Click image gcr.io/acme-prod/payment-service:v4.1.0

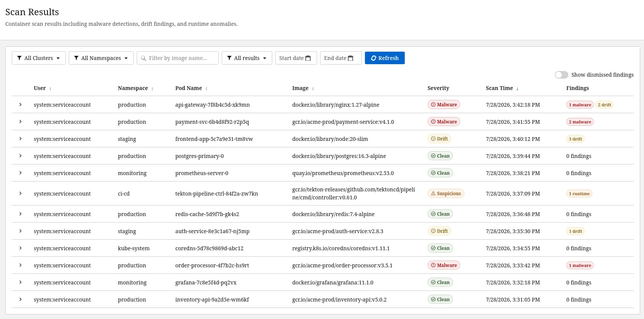(x=343, y=122)
